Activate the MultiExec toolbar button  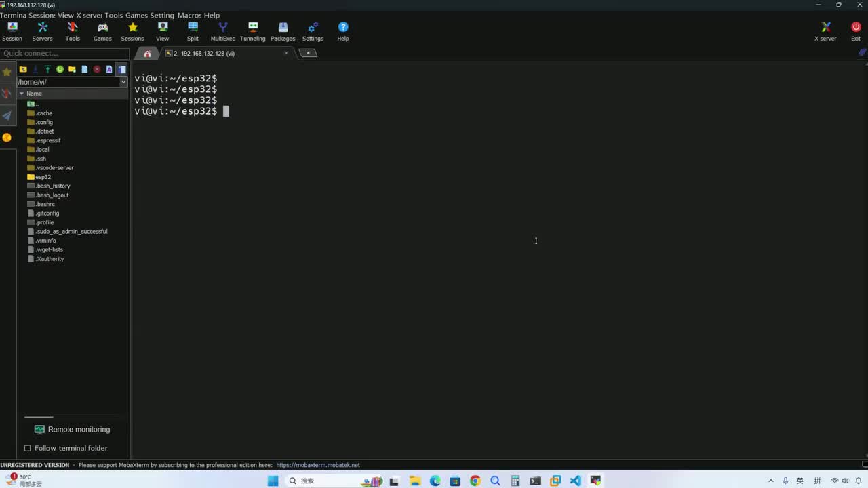222,31
